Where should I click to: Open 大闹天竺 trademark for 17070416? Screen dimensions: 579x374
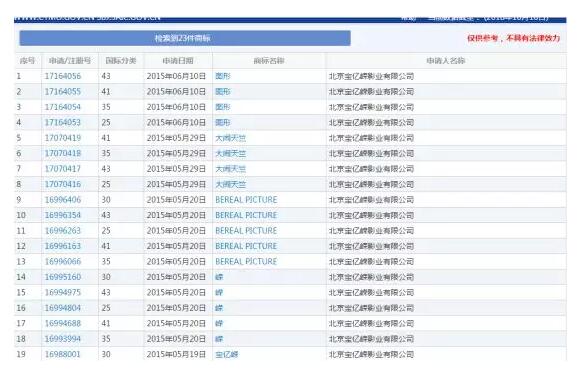click(230, 184)
